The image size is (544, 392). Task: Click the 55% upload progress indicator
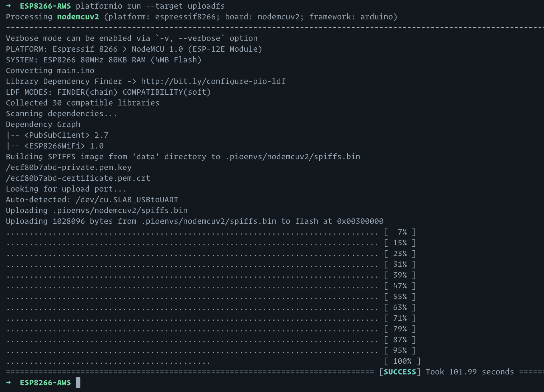click(400, 297)
